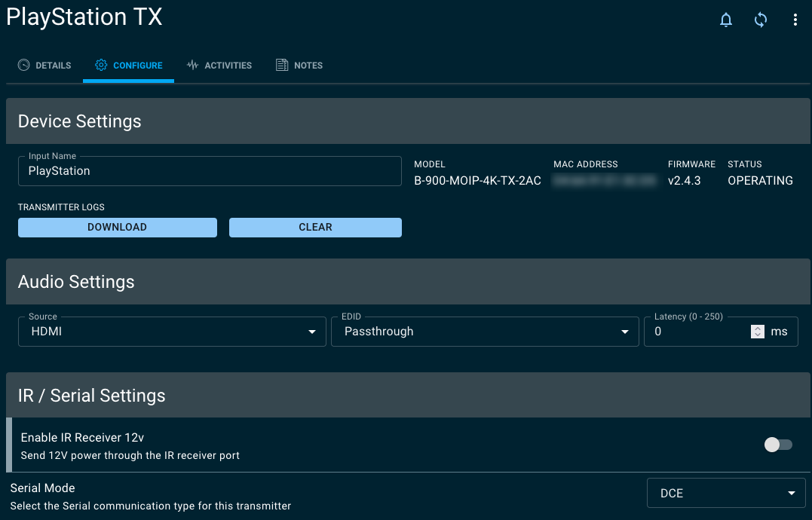This screenshot has height=520, width=812.
Task: Click the Details tab clock icon
Action: coord(23,66)
